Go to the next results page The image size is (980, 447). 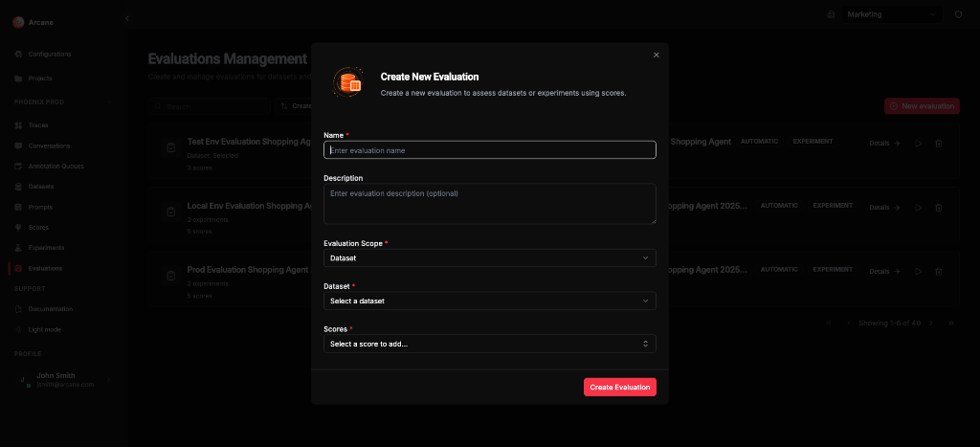tap(931, 324)
